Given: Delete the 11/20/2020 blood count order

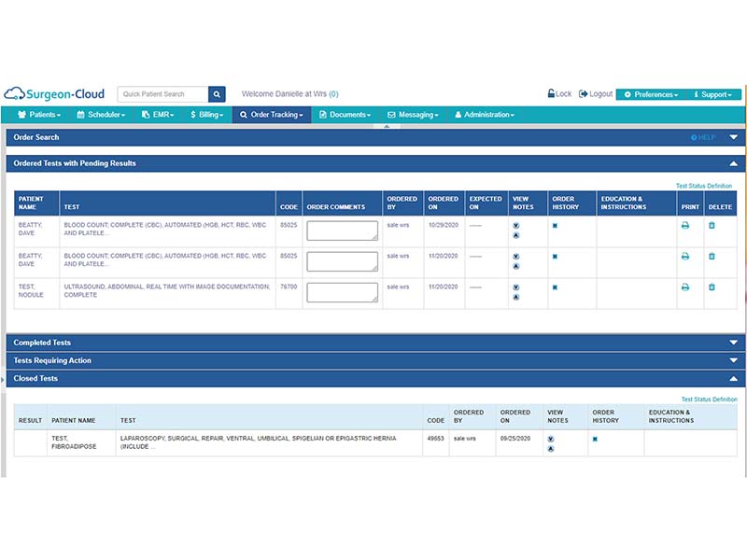Looking at the screenshot, I should 712,256.
